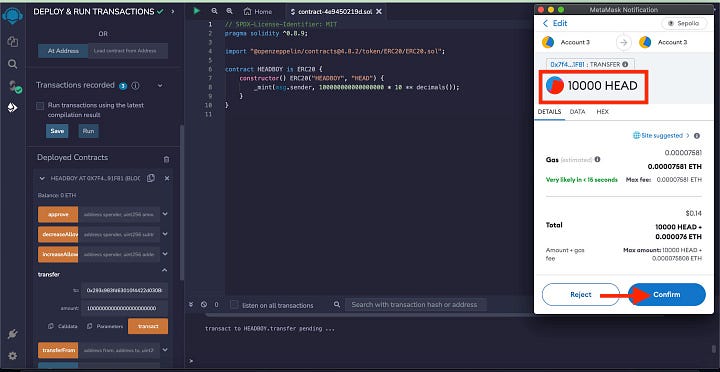The image size is (720, 372).
Task: Click info icon beside Transactions recorded
Action: coord(135,85)
